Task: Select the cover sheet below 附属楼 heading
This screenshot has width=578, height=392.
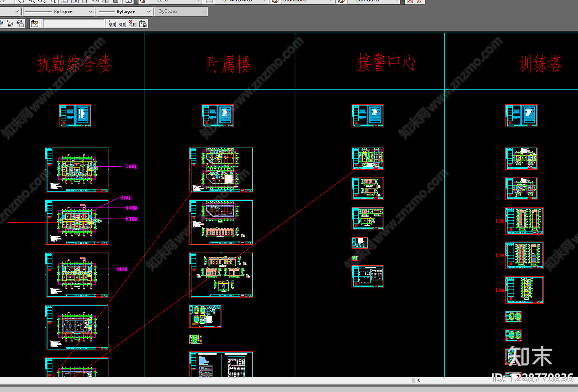Action: (217, 116)
